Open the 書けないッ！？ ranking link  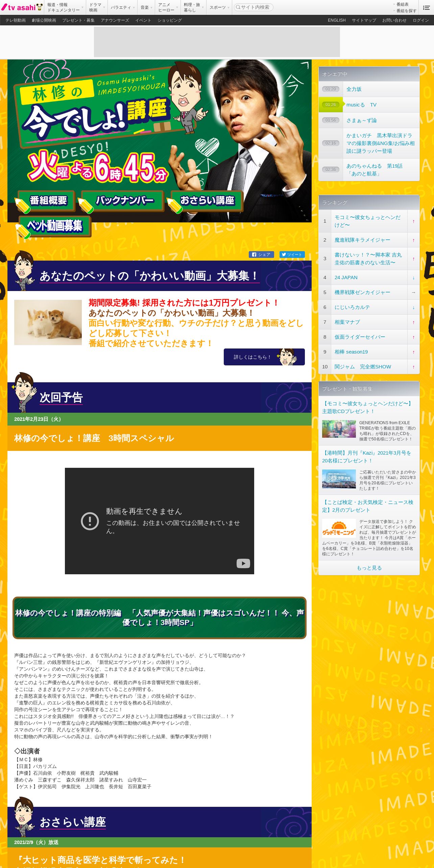pos(368,259)
